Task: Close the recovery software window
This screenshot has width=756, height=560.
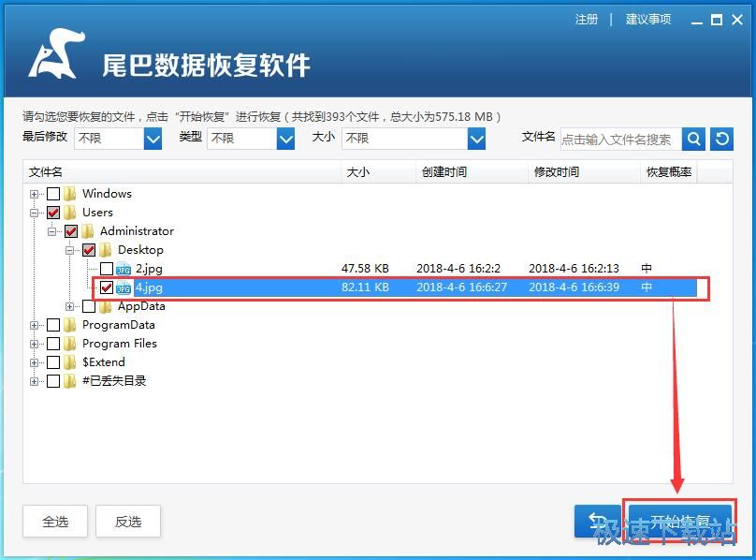Action: 737,20
